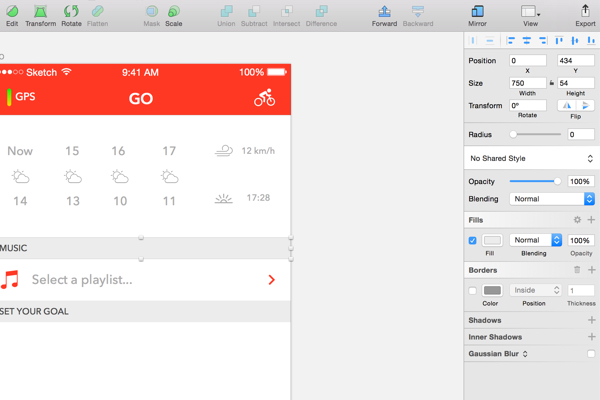
Task: Click the red chevron in playlist row
Action: pyautogui.click(x=272, y=280)
